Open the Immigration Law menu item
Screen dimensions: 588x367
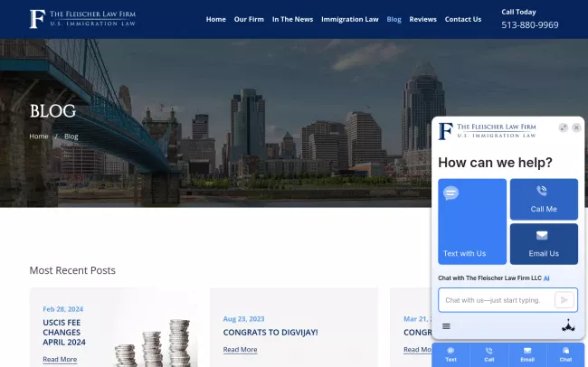tap(350, 19)
